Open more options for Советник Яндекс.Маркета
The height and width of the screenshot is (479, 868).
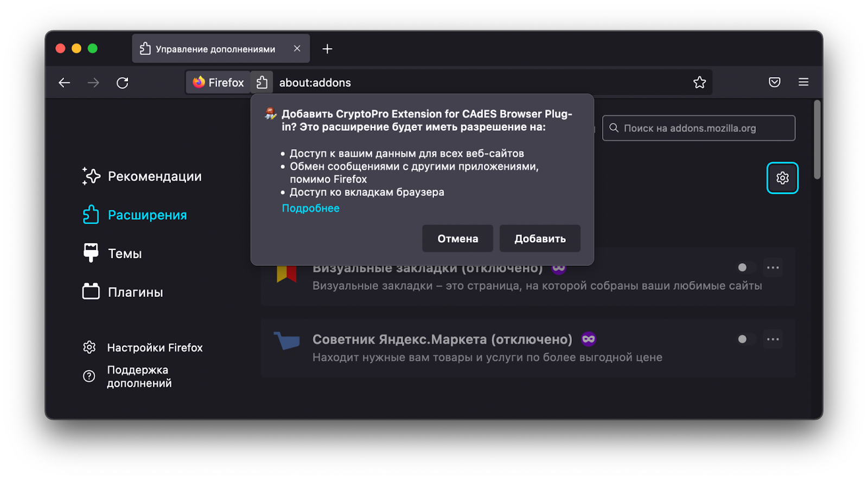pos(773,339)
